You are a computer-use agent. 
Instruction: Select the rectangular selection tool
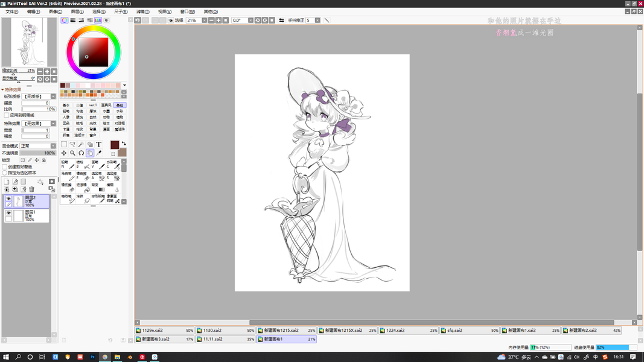(64, 144)
